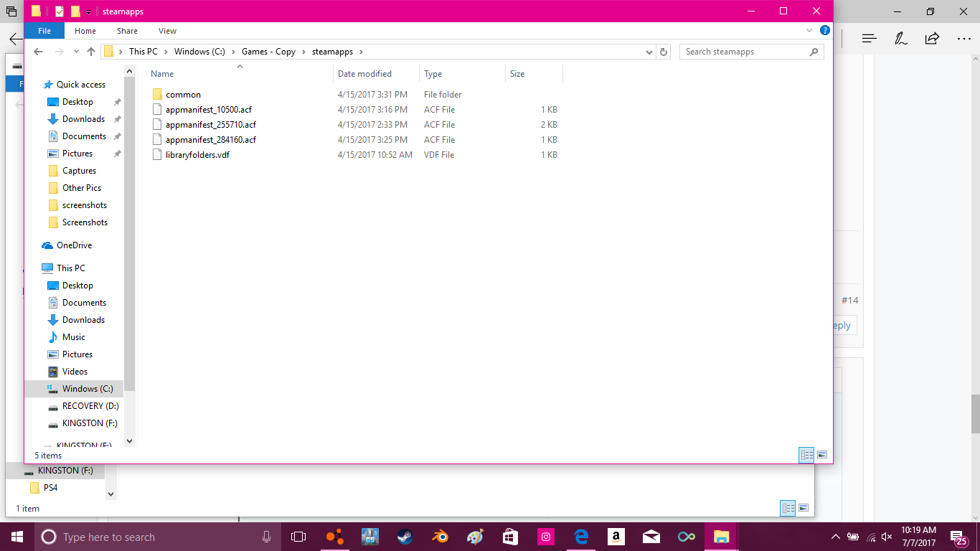This screenshot has height=551, width=980.
Task: Switch to large icons view in steamapps window
Action: point(822,455)
